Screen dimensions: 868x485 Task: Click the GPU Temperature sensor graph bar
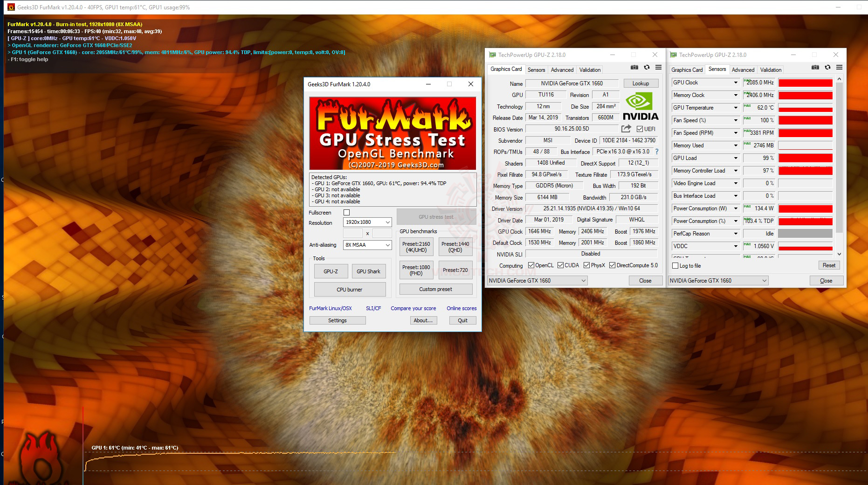pos(806,108)
